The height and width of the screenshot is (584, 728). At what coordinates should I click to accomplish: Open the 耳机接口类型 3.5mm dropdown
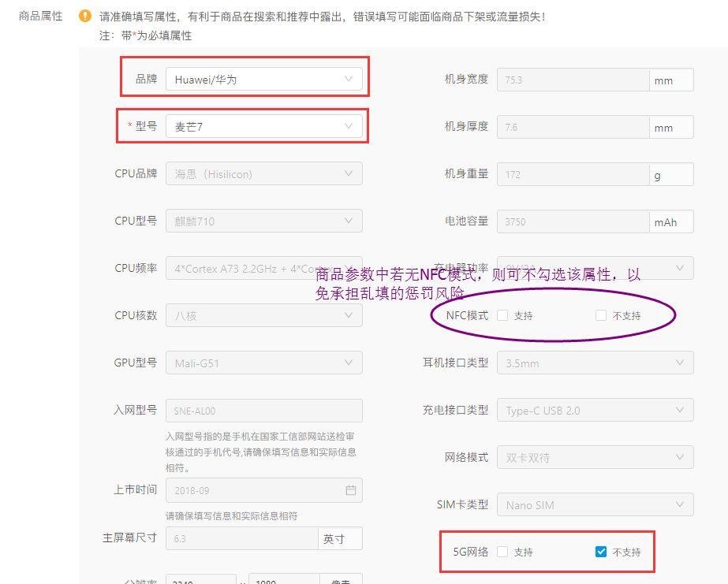[595, 363]
